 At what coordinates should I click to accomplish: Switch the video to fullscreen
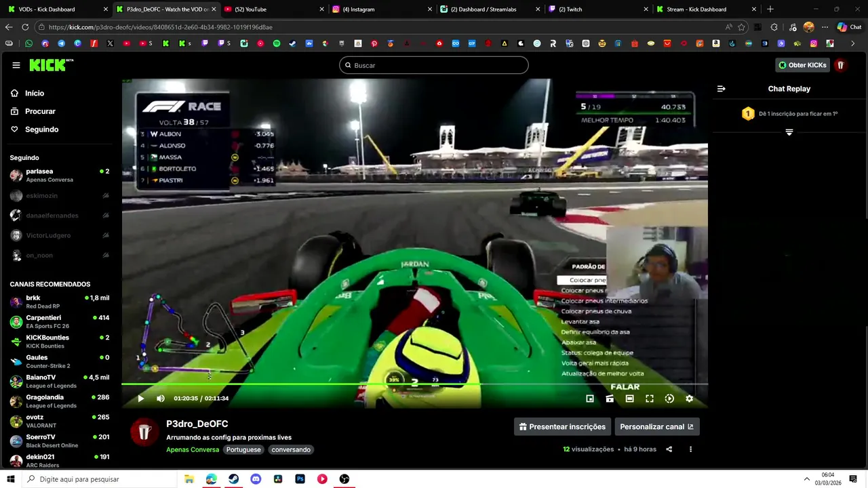650,399
